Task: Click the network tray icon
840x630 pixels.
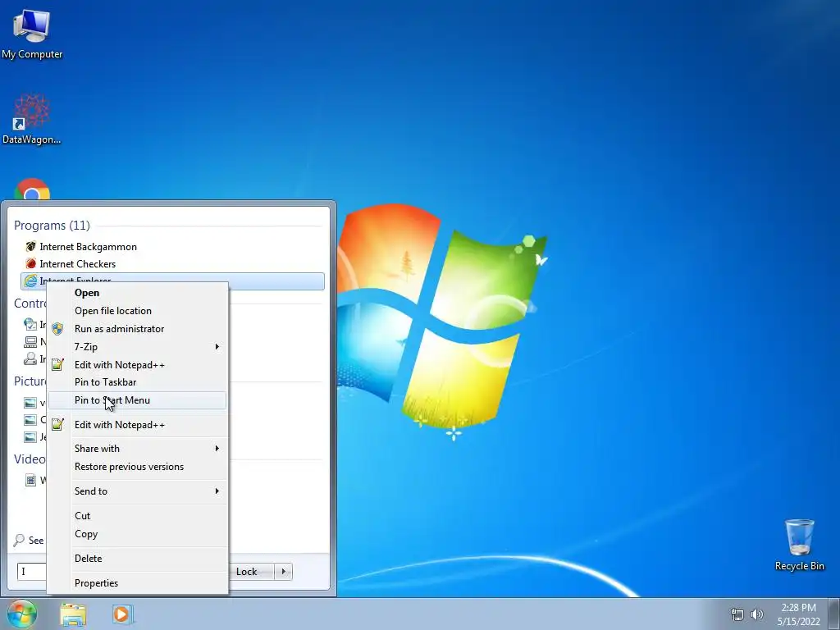Action: click(x=737, y=614)
